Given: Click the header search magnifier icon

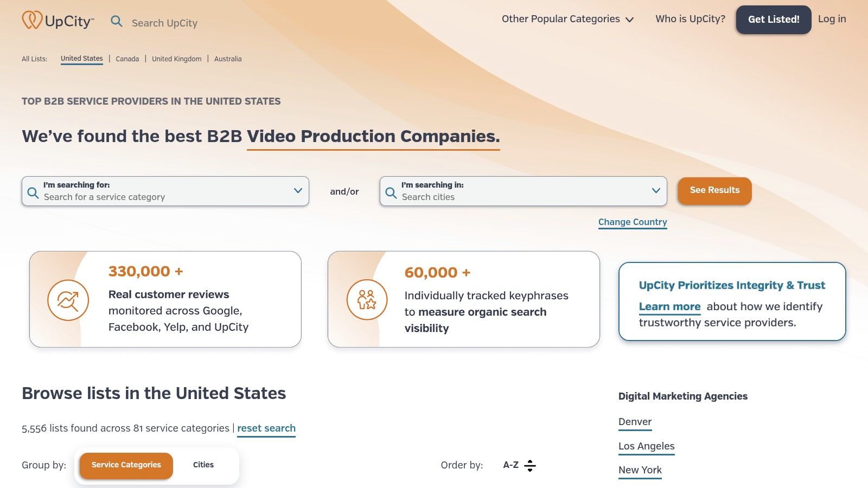Looking at the screenshot, I should (x=117, y=21).
